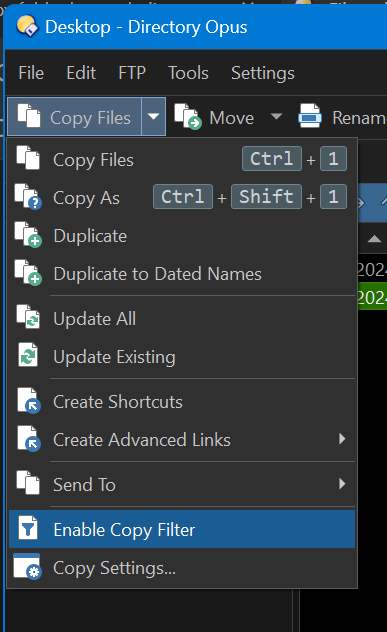Click the Move toolbar button
Viewport: 387px width, 632px height.
pos(215,118)
